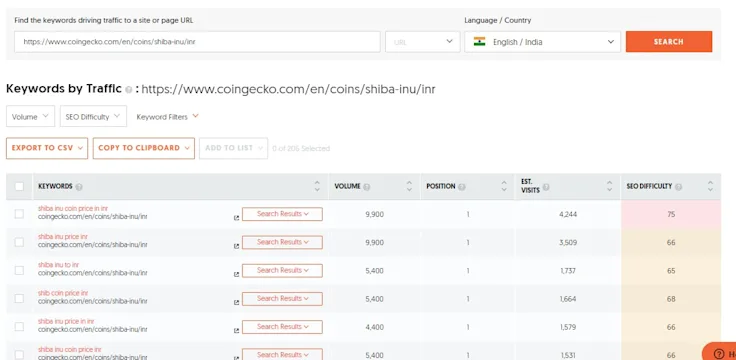The width and height of the screenshot is (736, 360).
Task: Sort table by VOLUME column arrows
Action: 409,186
